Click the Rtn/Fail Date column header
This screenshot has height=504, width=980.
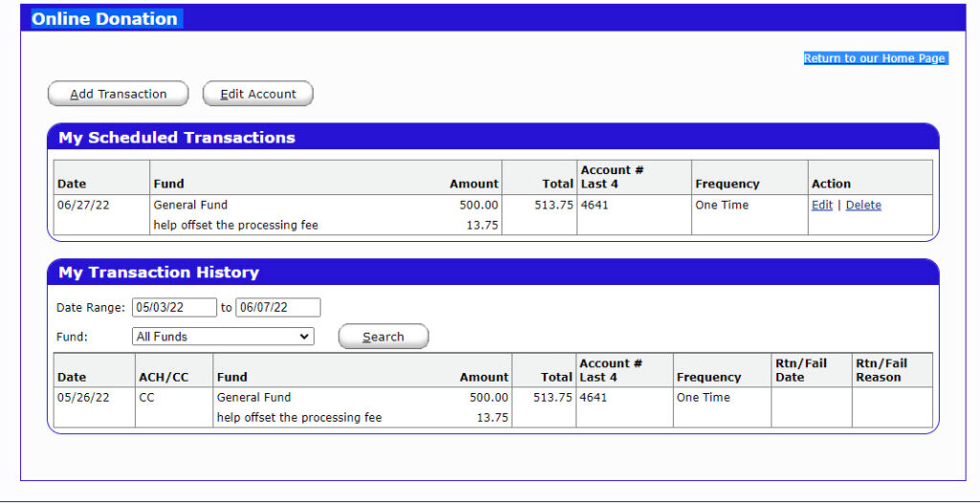(800, 370)
